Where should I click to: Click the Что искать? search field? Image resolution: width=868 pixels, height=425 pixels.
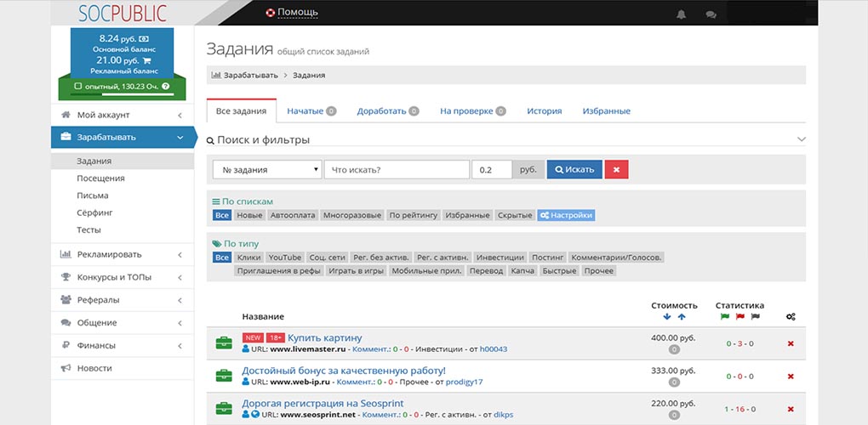(x=397, y=170)
